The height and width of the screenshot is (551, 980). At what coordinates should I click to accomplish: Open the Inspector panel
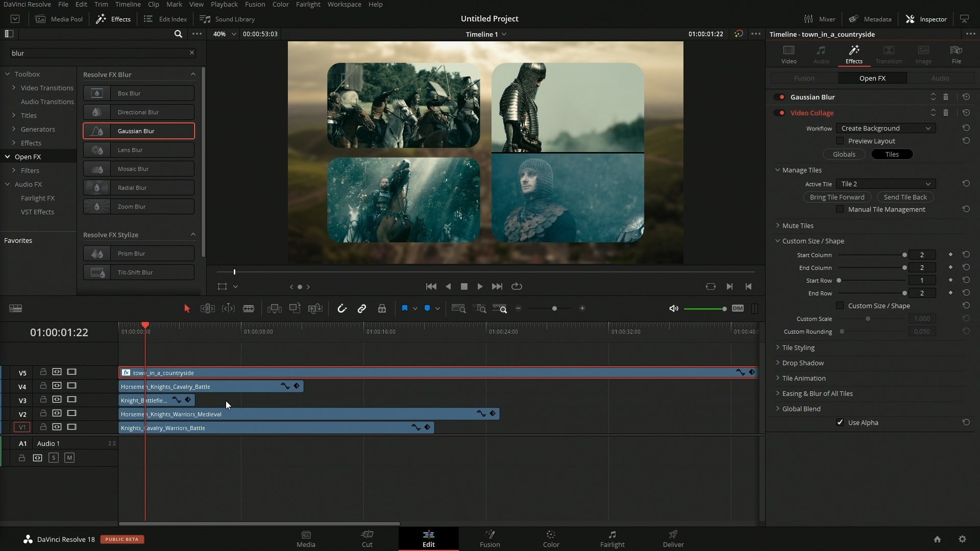[926, 19]
